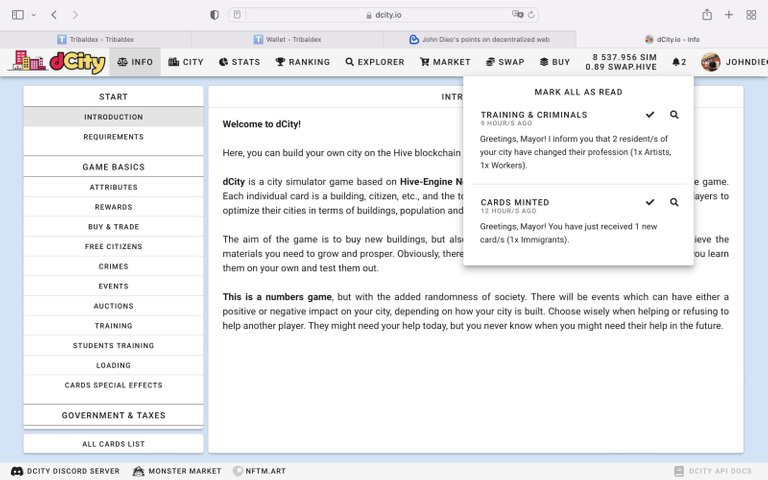This screenshot has width=768, height=480.
Task: Show Safari tab overview
Action: point(751,15)
